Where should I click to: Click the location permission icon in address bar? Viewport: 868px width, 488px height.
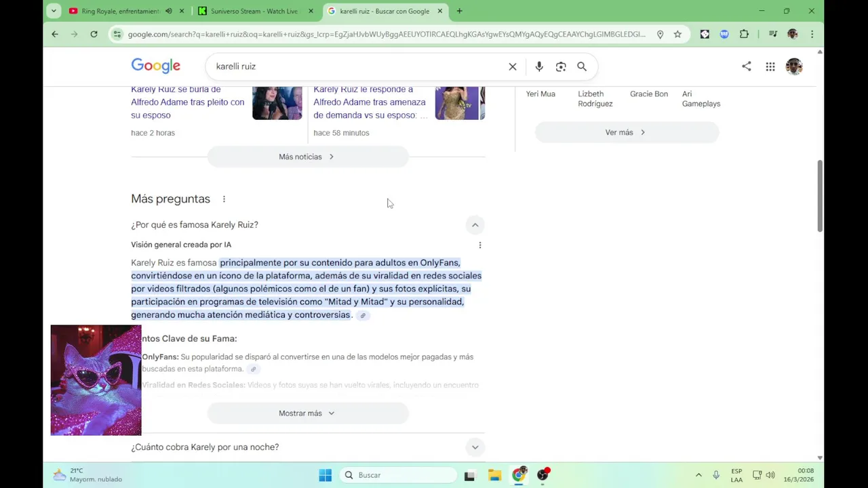(x=660, y=34)
